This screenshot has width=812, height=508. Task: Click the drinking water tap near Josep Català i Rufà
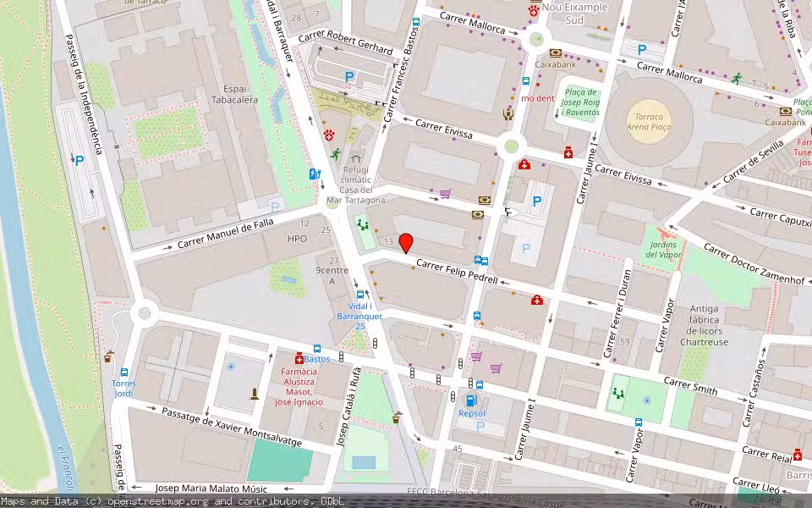(x=397, y=417)
